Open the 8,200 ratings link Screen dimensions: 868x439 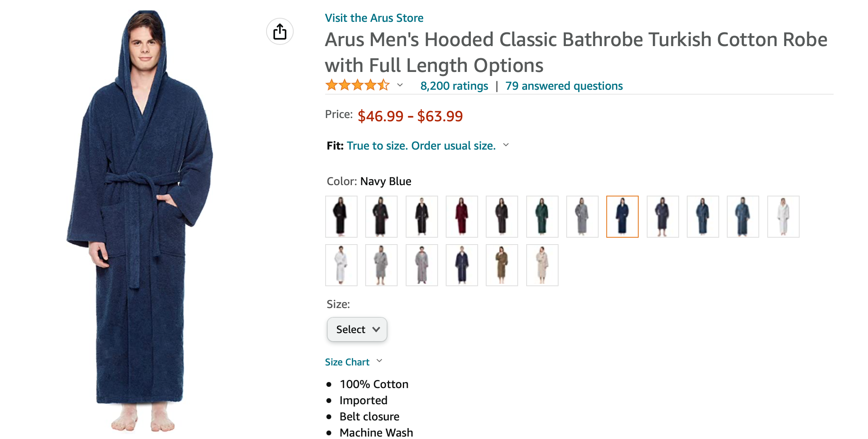click(x=454, y=86)
